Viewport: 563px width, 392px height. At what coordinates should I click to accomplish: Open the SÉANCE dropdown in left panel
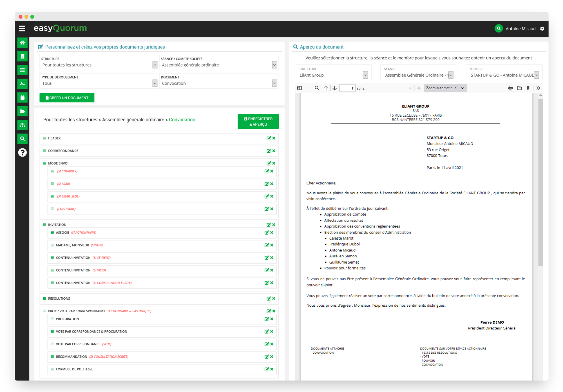point(275,64)
